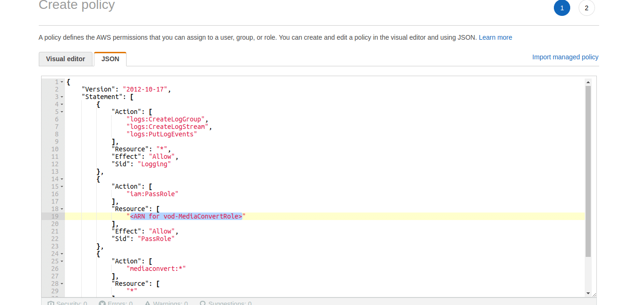
Task: Fold the Resource array at line 18
Action: tap(62, 209)
